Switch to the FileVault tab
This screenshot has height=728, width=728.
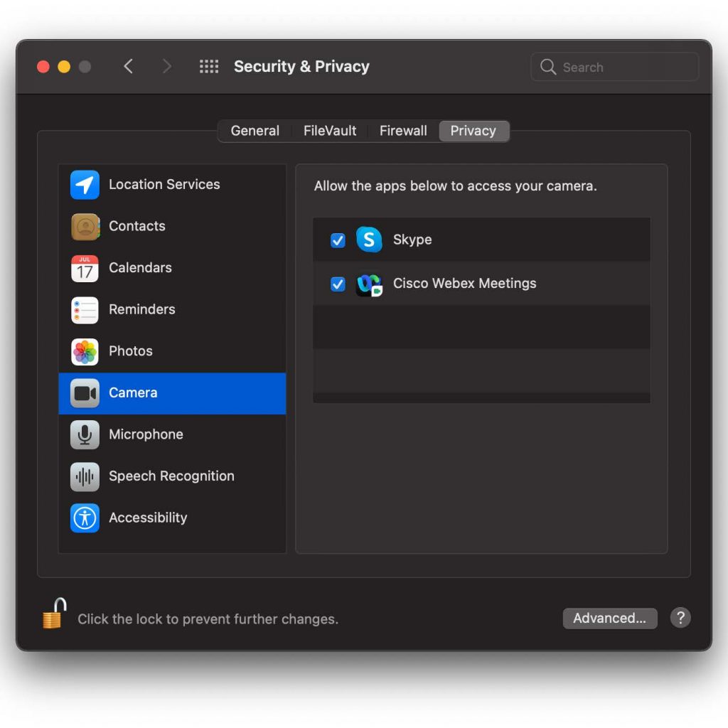pos(330,131)
